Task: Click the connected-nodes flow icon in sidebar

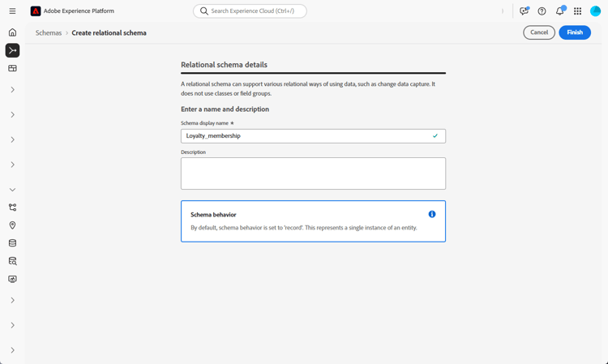Action: 12,208
